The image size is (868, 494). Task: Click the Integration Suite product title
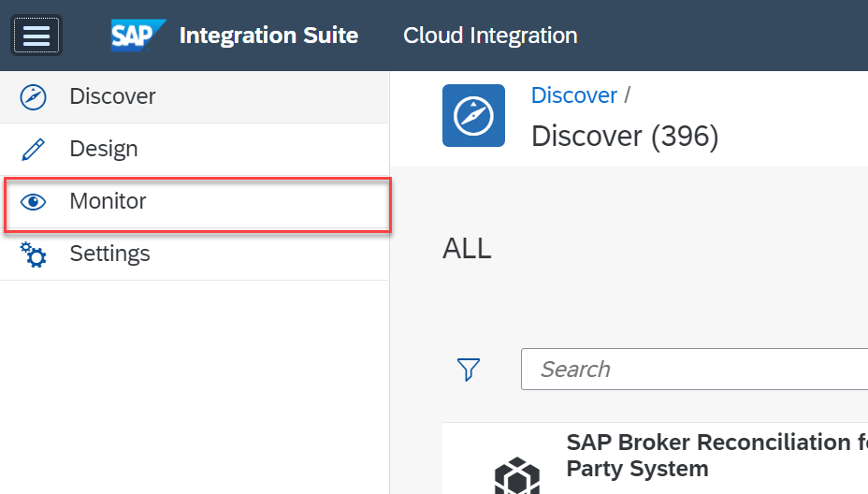pos(268,36)
